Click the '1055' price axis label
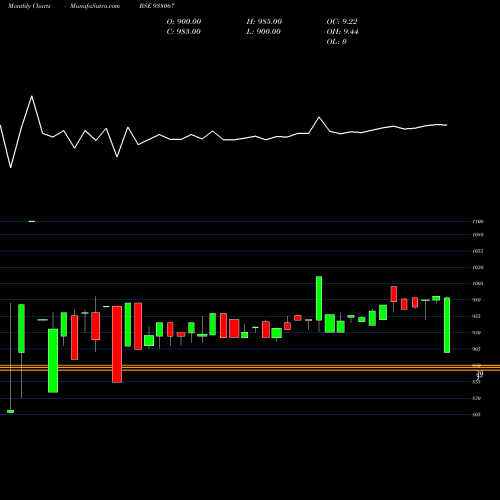Image resolution: width=500 pixels, height=500 pixels. click(x=478, y=251)
